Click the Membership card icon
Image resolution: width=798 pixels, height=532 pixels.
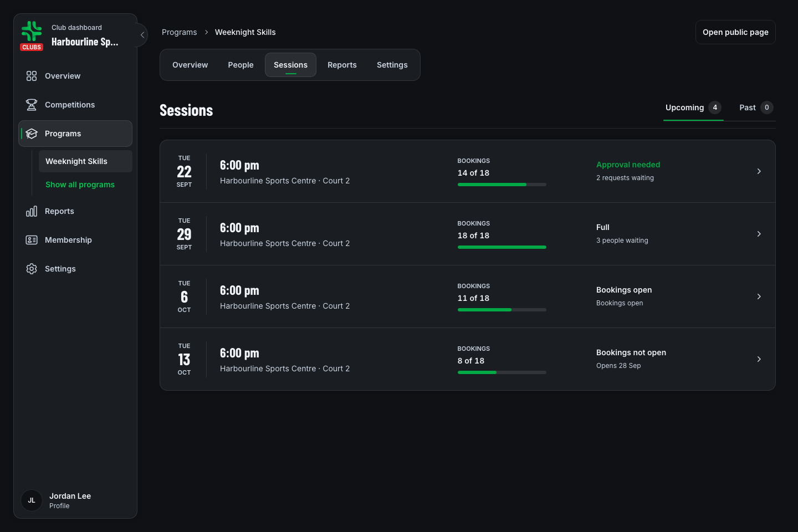click(x=32, y=240)
